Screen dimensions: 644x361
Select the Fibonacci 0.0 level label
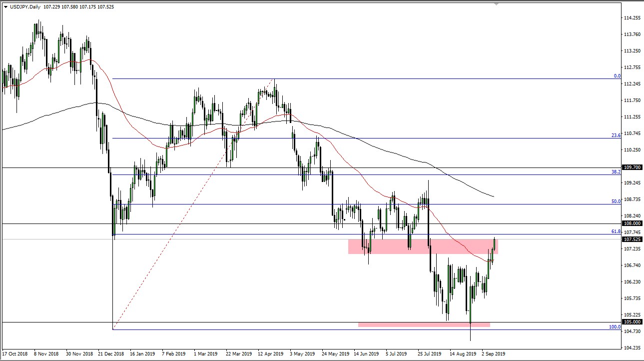point(617,76)
